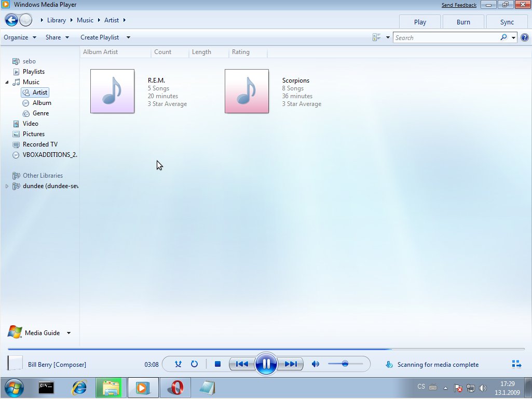Switch to the Burn tab
The height and width of the screenshot is (399, 532).
[x=463, y=22]
